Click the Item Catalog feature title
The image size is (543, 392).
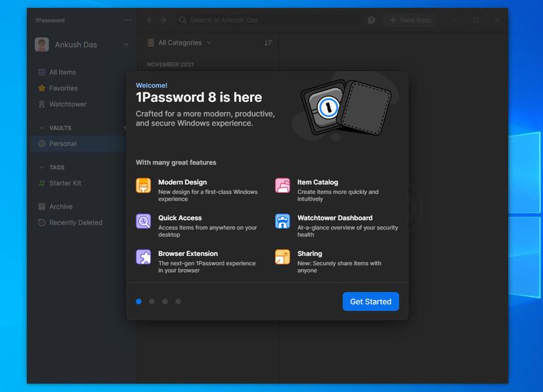(317, 182)
